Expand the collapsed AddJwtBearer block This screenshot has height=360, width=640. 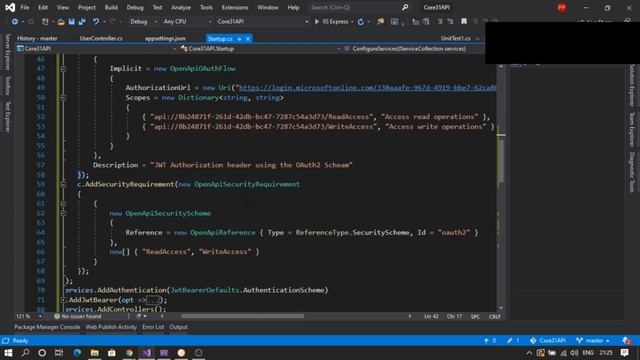63,300
